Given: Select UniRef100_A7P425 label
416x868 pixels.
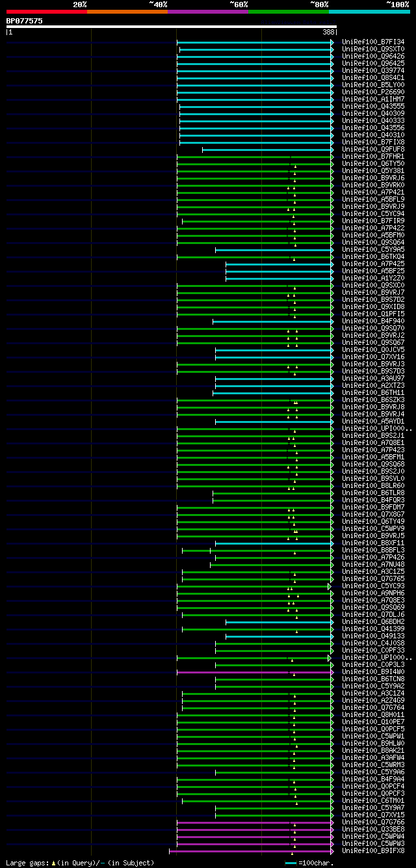Looking at the screenshot, I should (x=373, y=264).
